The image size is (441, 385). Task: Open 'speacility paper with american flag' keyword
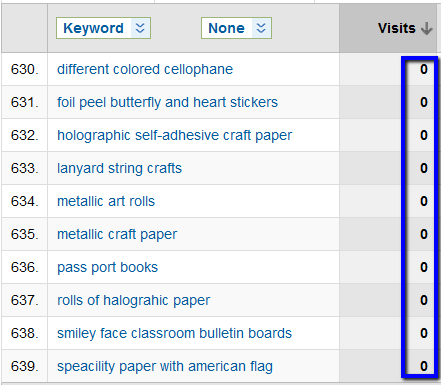165,366
